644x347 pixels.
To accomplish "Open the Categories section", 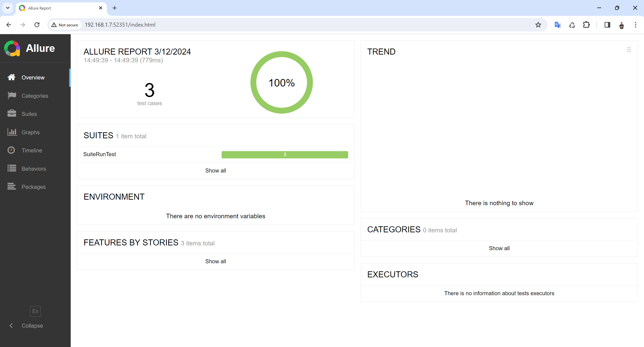I will click(x=35, y=96).
